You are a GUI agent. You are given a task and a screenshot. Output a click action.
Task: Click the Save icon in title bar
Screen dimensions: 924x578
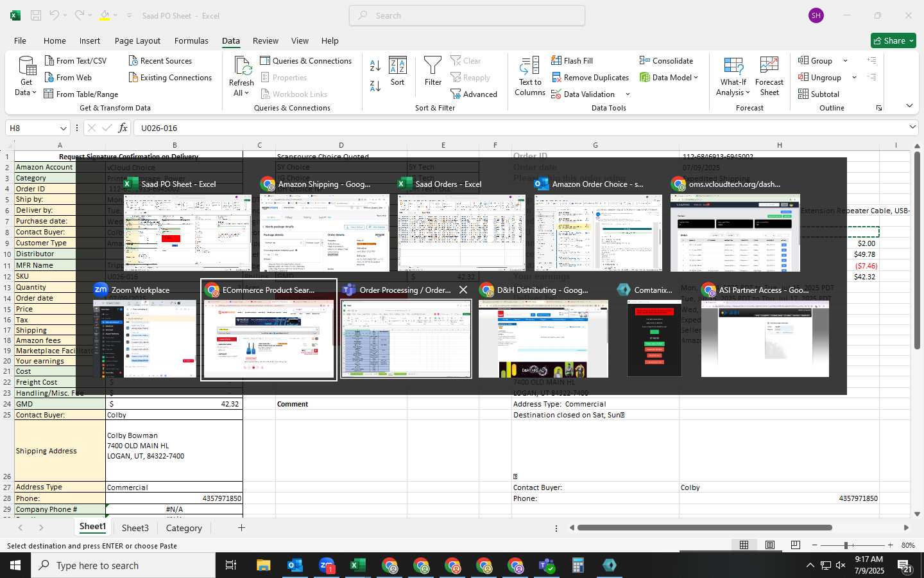point(36,15)
